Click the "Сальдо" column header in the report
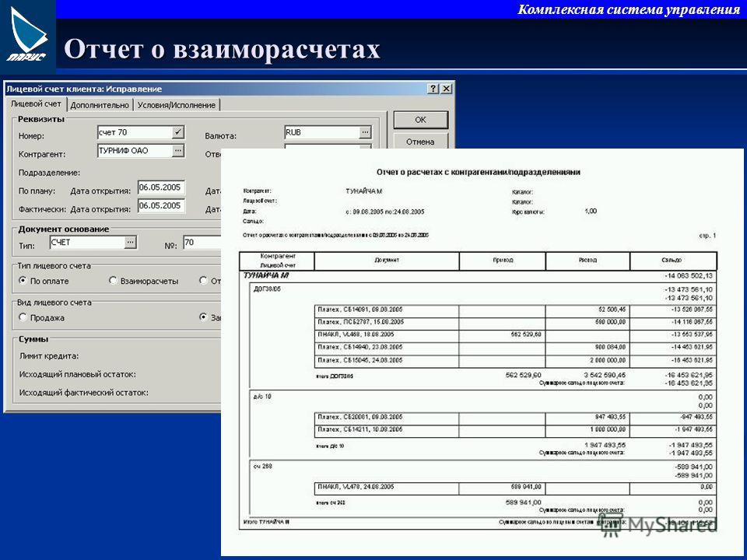The image size is (747, 560). tap(673, 261)
